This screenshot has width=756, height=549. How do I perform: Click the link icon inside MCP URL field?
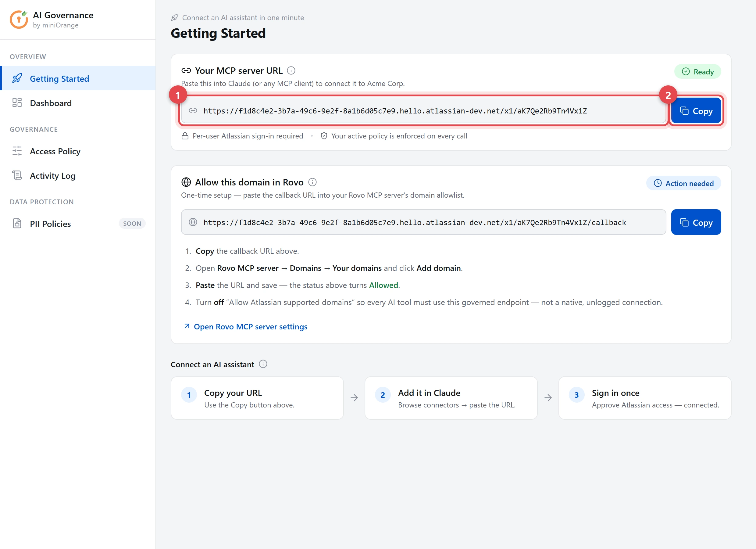[x=193, y=110]
